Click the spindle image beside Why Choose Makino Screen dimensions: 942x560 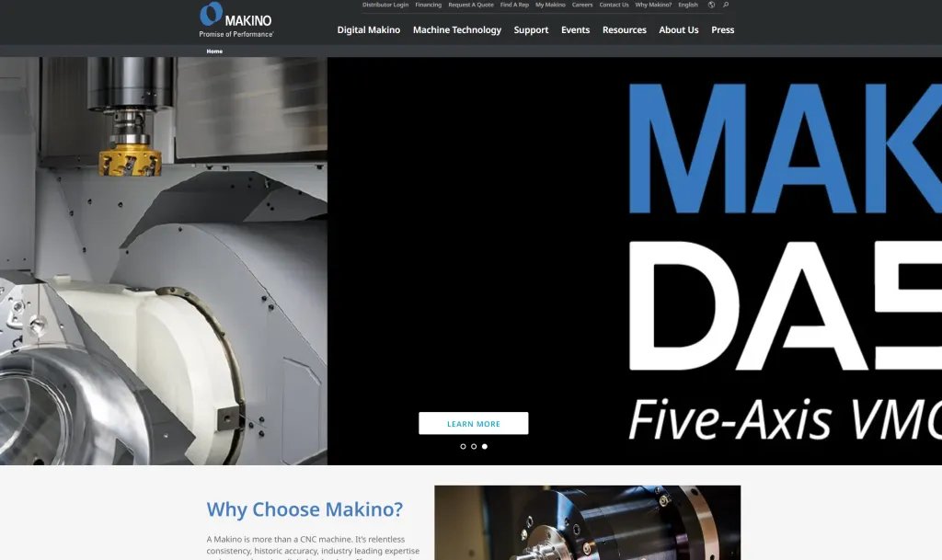pyautogui.click(x=587, y=522)
